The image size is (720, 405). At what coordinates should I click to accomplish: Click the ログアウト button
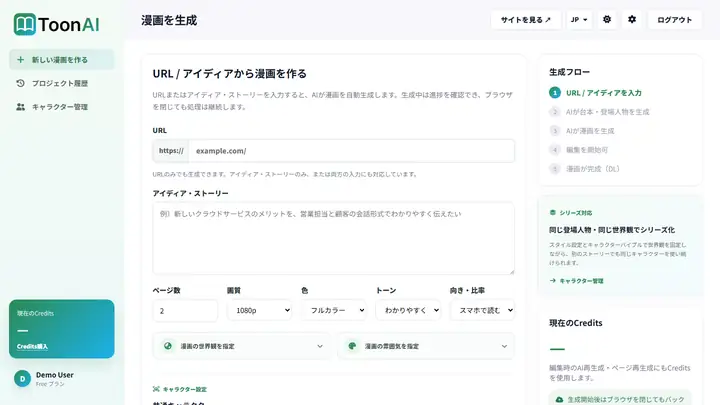pyautogui.click(x=675, y=20)
